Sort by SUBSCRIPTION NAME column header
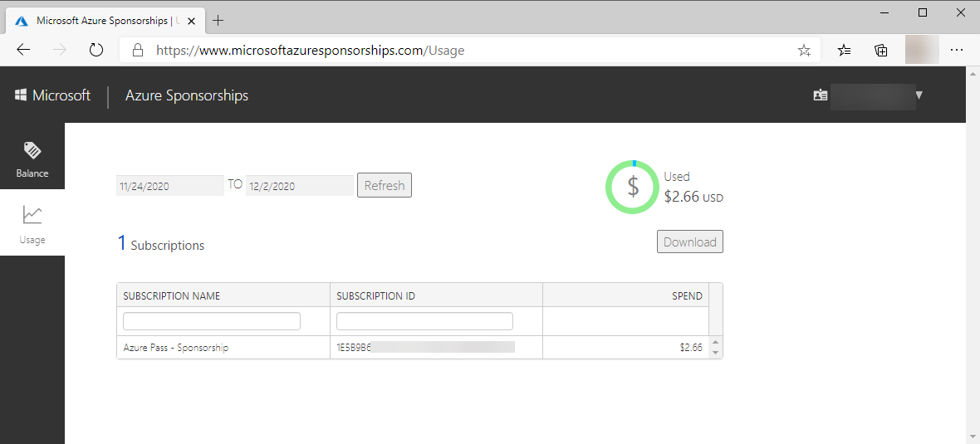Viewport: 980px width, 444px height. tap(223, 295)
